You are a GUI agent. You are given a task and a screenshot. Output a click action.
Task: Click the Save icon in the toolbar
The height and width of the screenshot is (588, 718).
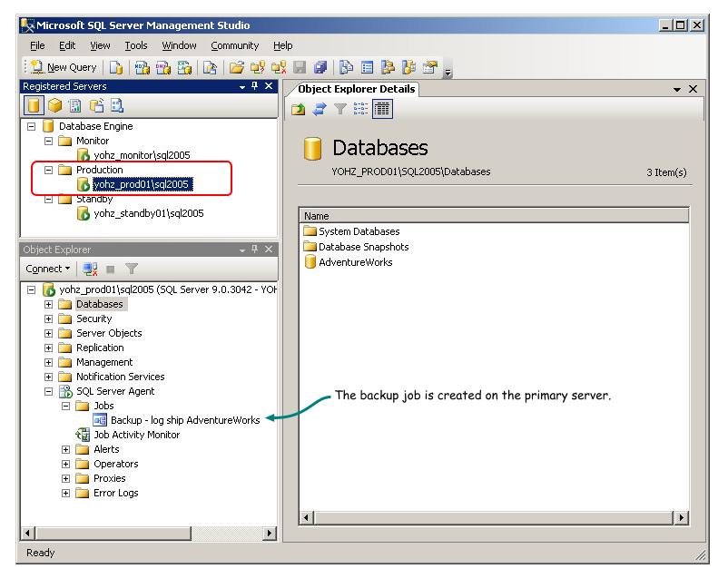[300, 68]
